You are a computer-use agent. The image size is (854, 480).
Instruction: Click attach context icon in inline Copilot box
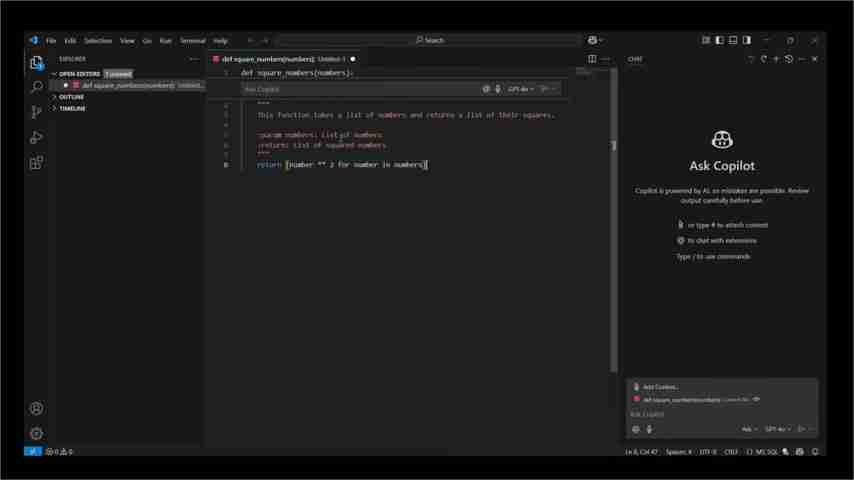point(486,89)
